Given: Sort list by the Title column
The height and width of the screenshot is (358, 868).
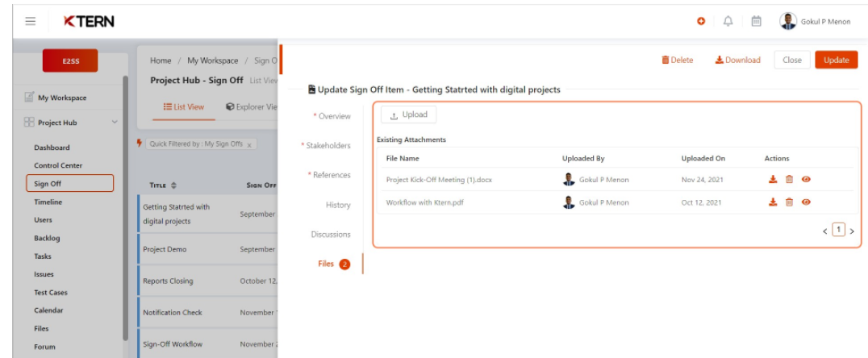Looking at the screenshot, I should [173, 185].
